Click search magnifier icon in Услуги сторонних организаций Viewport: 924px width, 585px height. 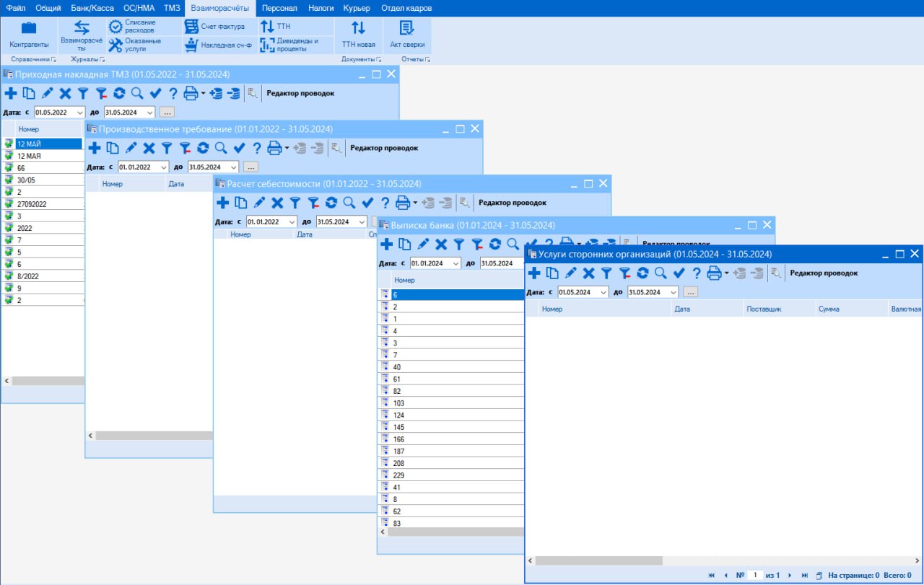click(661, 273)
